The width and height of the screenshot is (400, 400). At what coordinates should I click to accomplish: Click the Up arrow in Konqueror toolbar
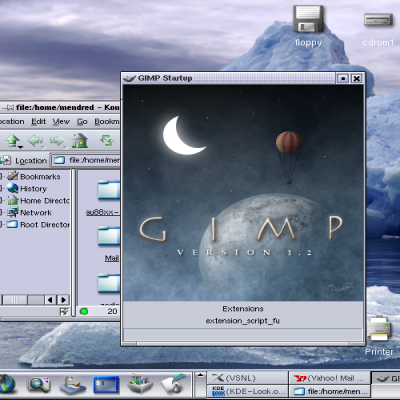coord(13,140)
